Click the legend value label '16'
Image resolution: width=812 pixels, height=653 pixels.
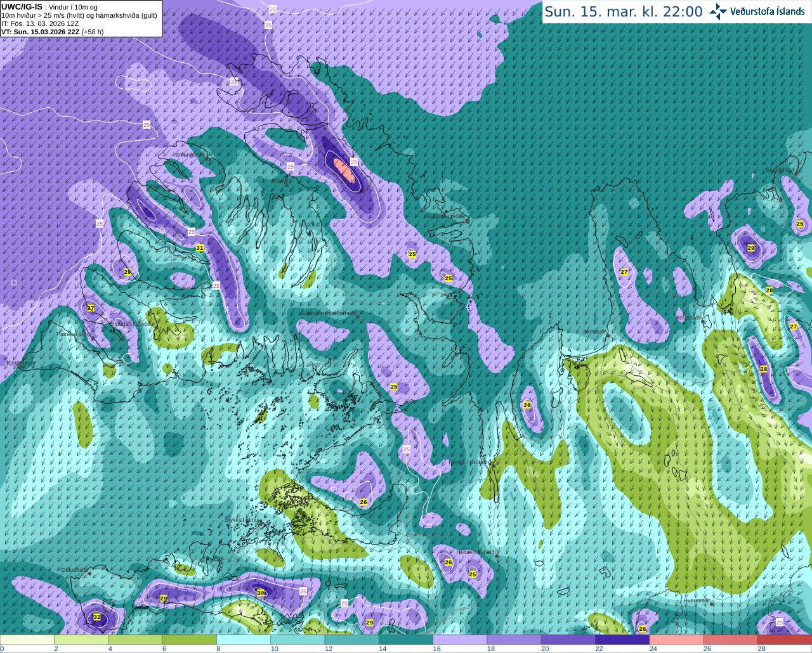click(x=437, y=649)
